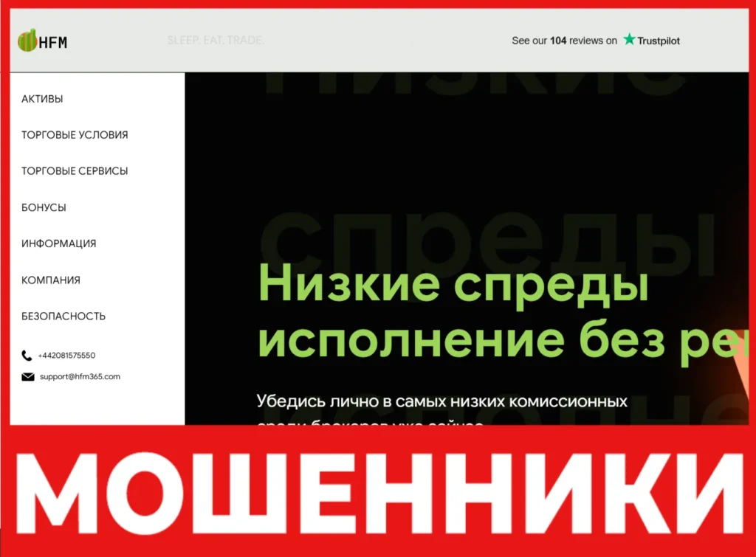Expand the ИНФОРМАЦИЯ menu section
This screenshot has height=557, width=756.
(x=58, y=243)
